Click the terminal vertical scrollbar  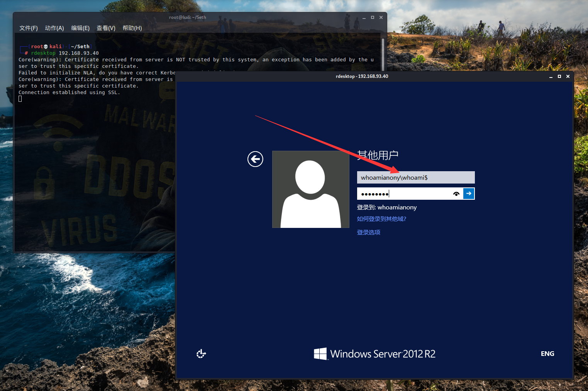pos(383,54)
